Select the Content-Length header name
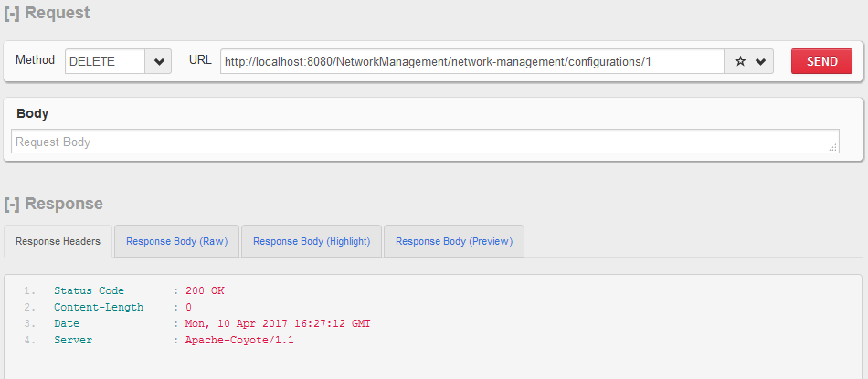This screenshot has width=868, height=379. point(99,307)
